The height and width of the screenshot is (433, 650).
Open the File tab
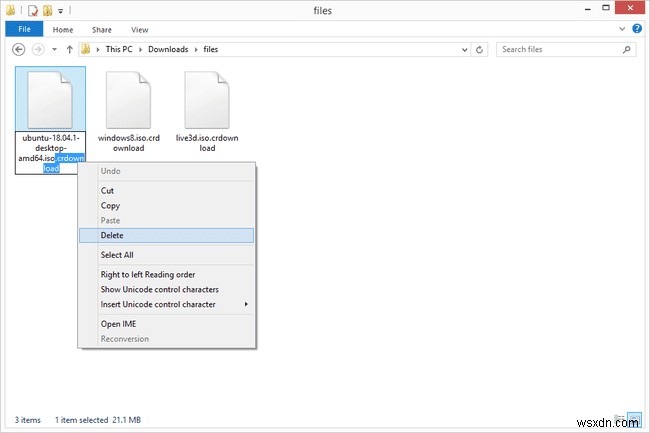point(24,29)
